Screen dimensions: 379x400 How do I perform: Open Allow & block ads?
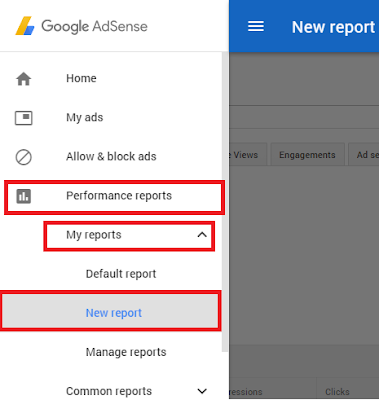[x=111, y=156]
